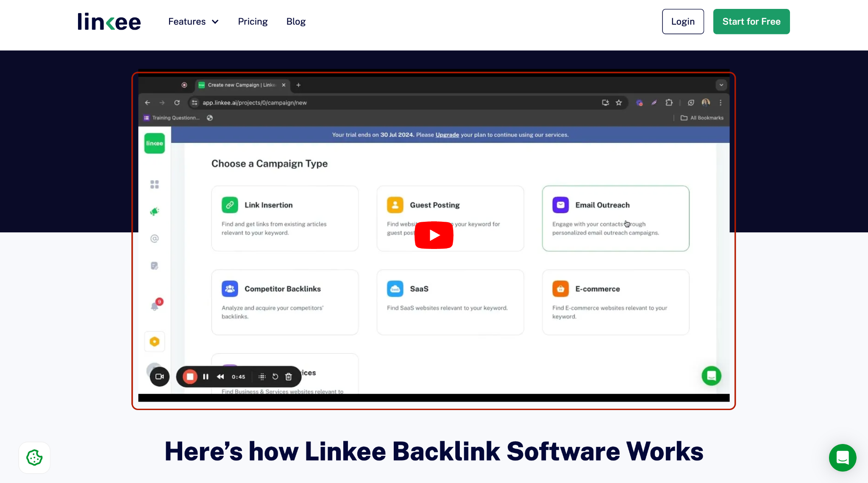Click the bookmark star icon in video address bar
This screenshot has height=483, width=868.
point(619,103)
